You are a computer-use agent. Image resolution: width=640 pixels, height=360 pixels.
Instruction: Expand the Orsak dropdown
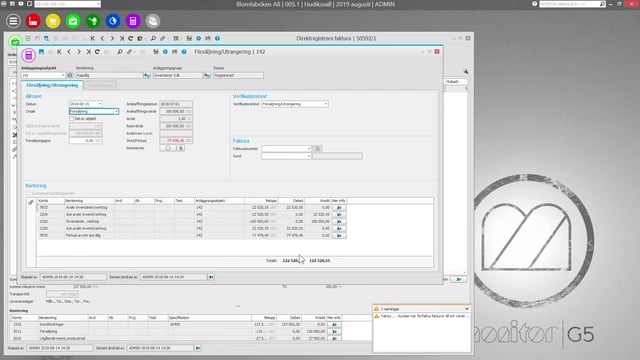pos(116,111)
